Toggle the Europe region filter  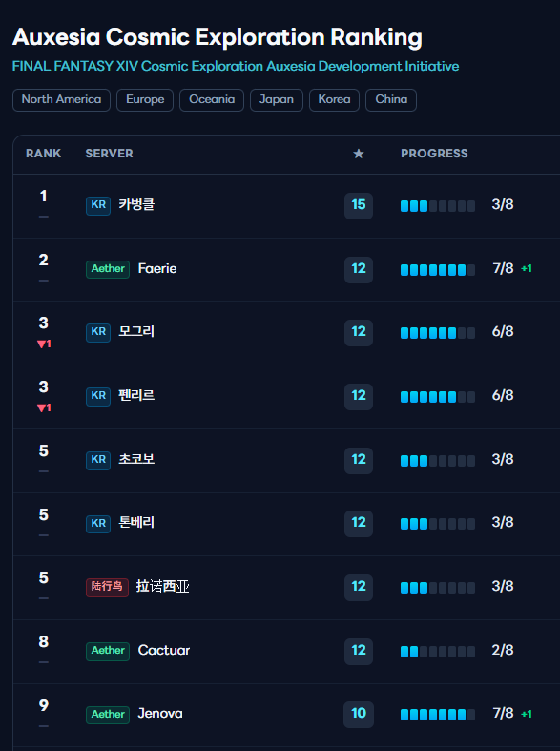coord(145,99)
